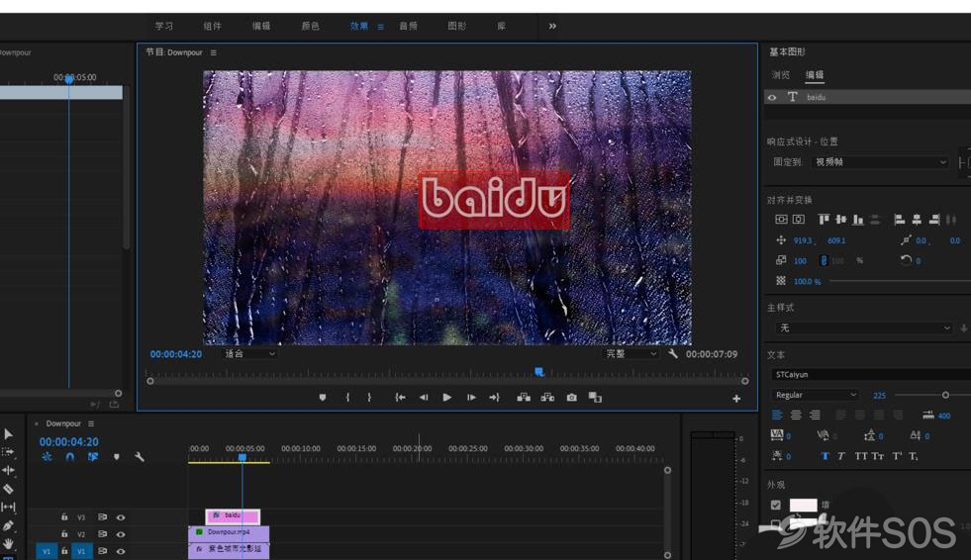Add a marker in the timeline

pyautogui.click(x=117, y=457)
